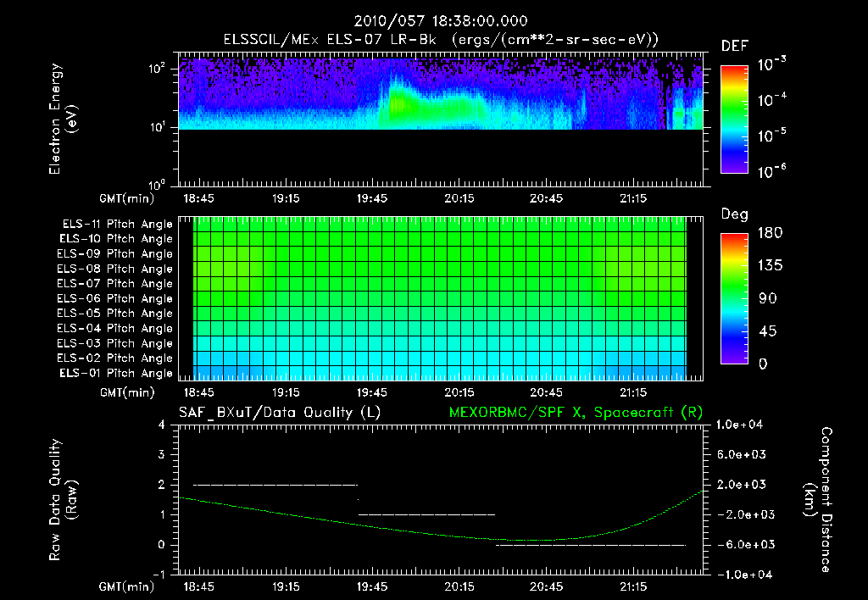
Task: Click the white data quality segment at level 0
Action: [591, 545]
